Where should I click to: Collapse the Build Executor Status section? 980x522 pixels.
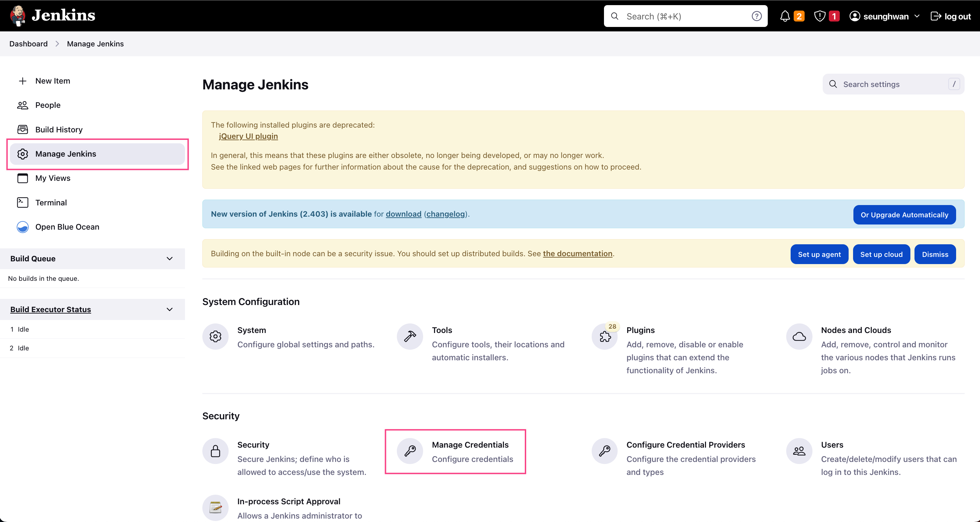[x=170, y=309]
